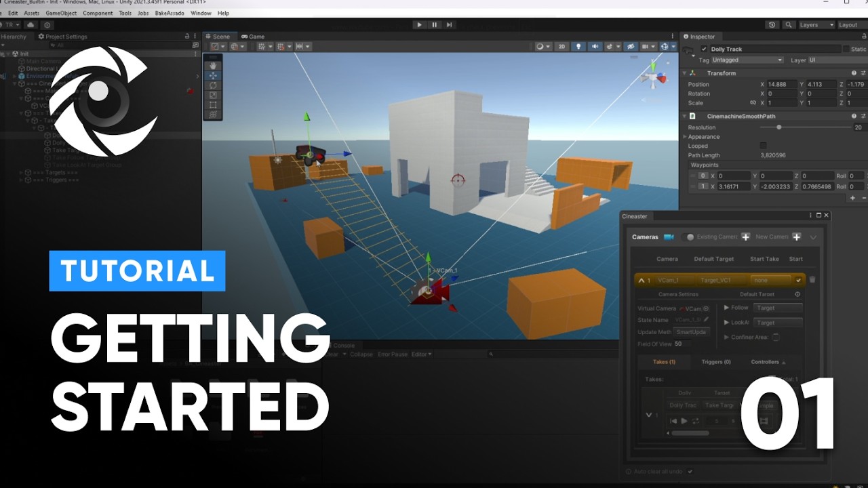Expand the Follow target section

[x=727, y=308]
